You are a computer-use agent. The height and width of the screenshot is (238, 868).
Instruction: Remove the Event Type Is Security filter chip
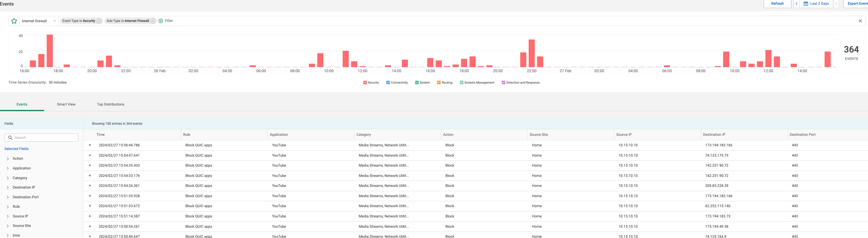coord(99,21)
